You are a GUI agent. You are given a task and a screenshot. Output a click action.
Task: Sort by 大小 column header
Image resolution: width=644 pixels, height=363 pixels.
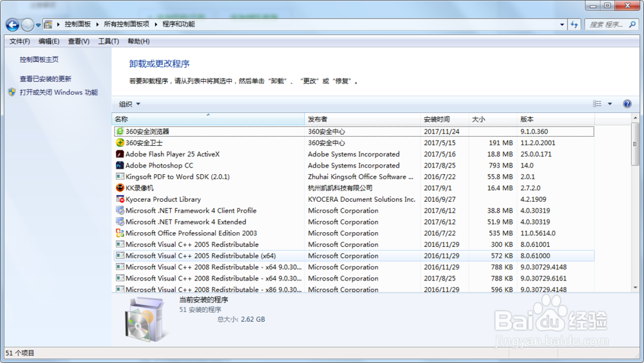click(x=493, y=119)
